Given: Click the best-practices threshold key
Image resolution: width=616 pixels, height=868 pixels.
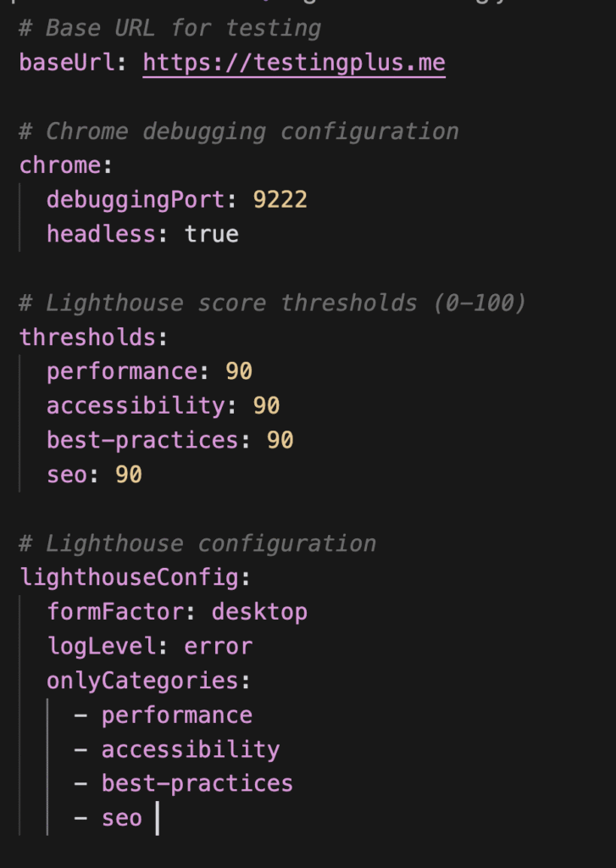Looking at the screenshot, I should (x=142, y=440).
